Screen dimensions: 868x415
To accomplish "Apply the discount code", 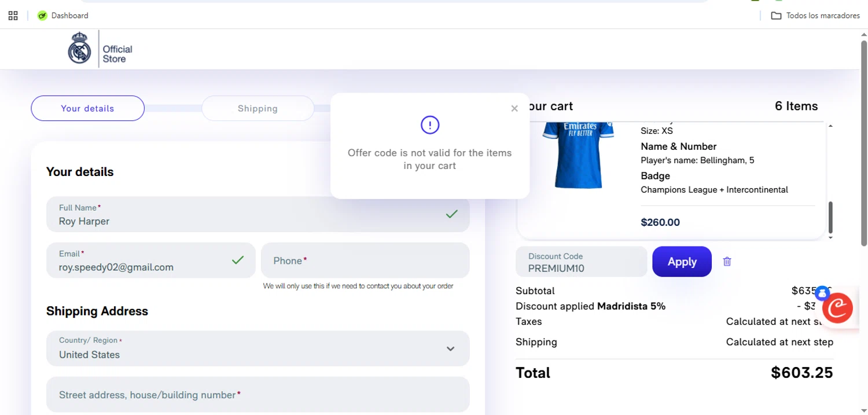I will pyautogui.click(x=682, y=262).
